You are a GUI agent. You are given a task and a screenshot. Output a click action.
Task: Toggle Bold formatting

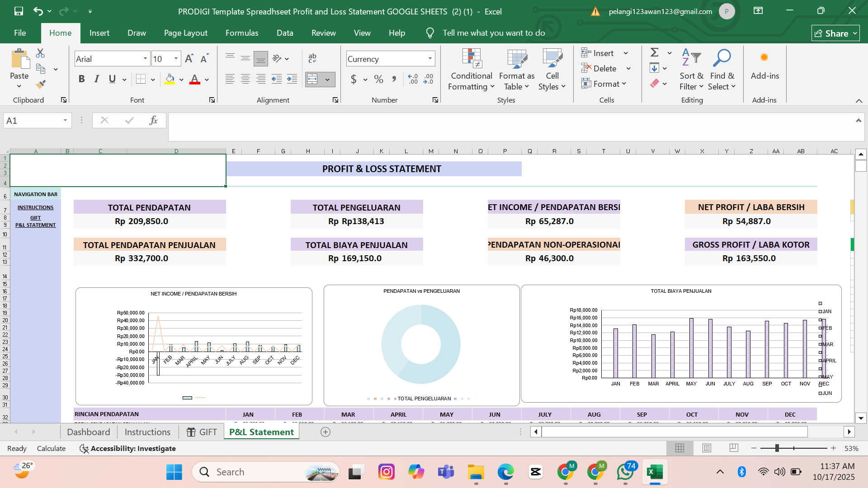(81, 79)
